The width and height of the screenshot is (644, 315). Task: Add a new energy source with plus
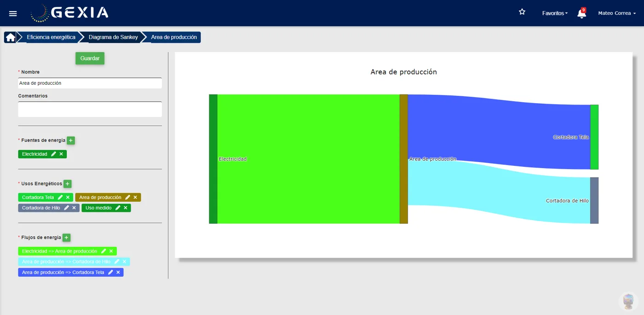click(71, 140)
